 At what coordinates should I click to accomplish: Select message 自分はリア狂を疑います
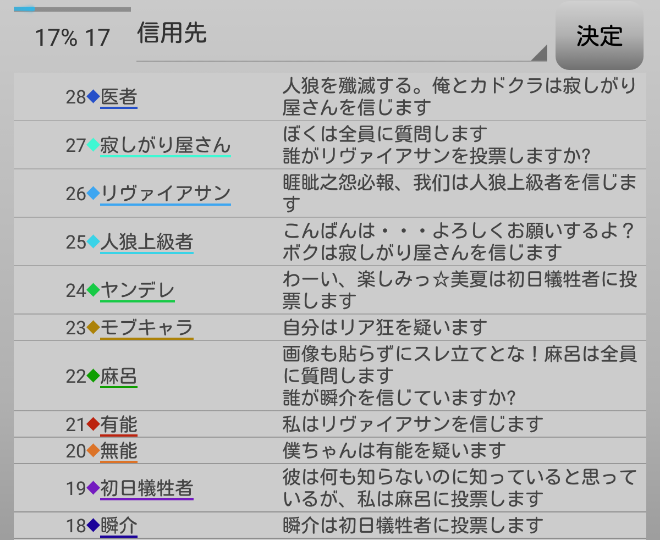point(385,327)
